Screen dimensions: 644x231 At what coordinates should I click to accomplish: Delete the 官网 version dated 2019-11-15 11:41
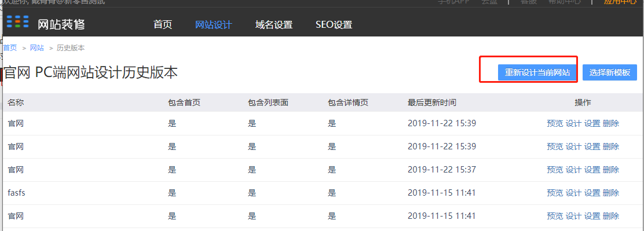[611, 216]
